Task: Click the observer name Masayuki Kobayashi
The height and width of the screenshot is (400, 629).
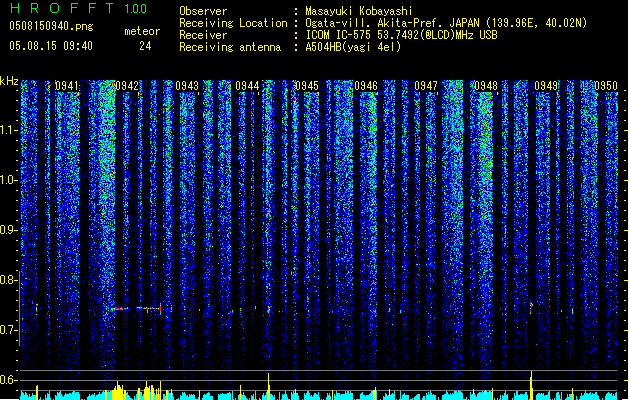Action: coord(359,11)
